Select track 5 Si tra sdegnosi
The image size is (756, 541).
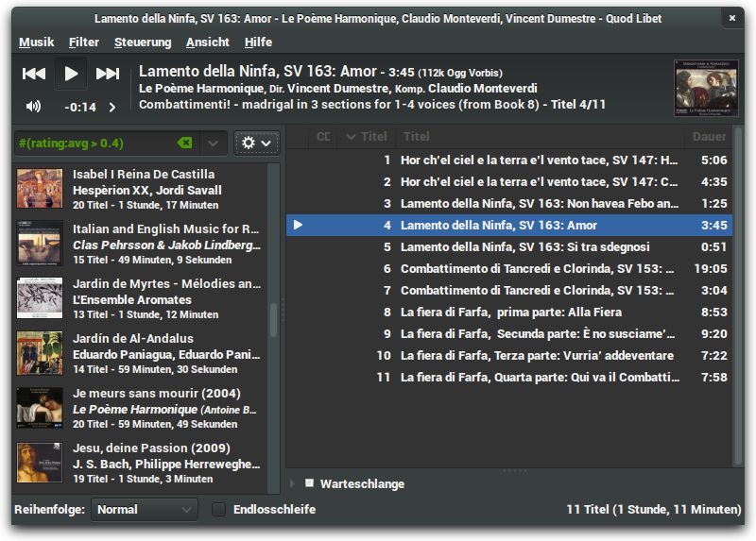coord(509,246)
